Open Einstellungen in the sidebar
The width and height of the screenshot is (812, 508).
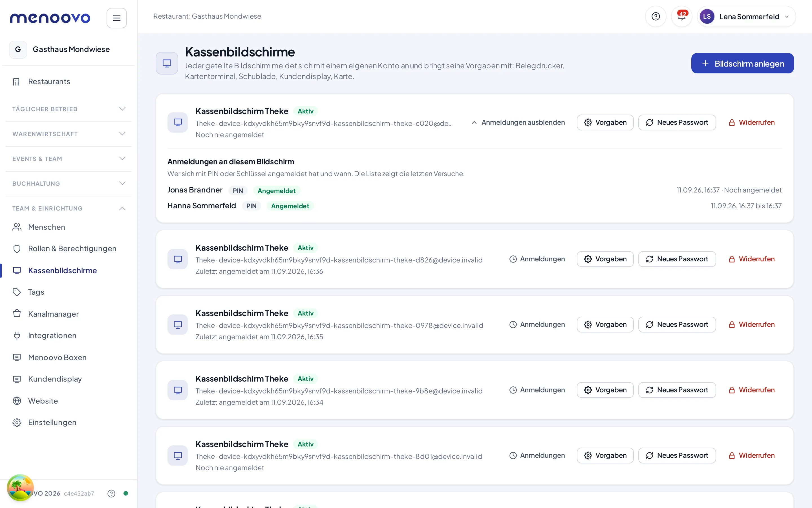pyautogui.click(x=69, y=422)
